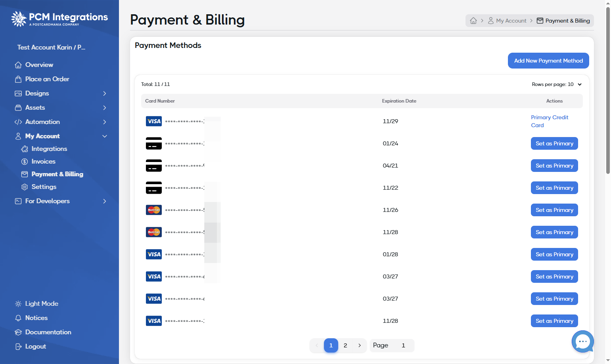Image resolution: width=611 pixels, height=364 pixels.
Task: Set the 04/21 card as primary
Action: 554,166
